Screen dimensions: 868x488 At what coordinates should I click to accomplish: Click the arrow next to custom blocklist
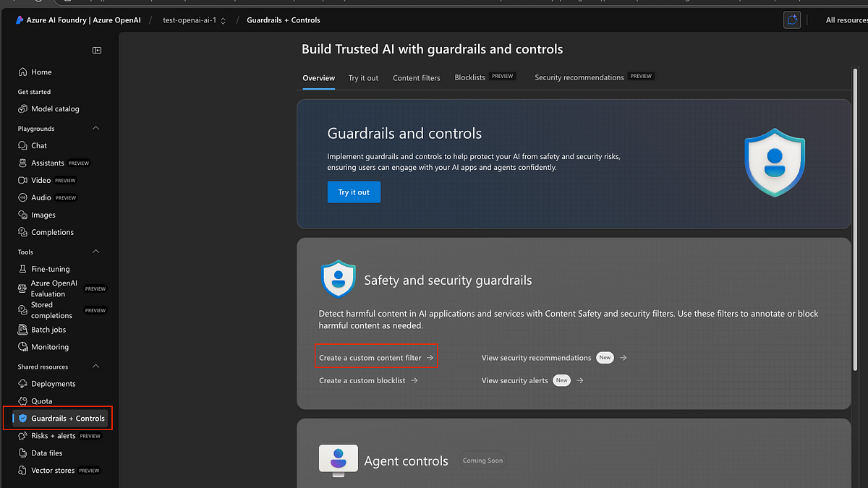[x=414, y=380]
